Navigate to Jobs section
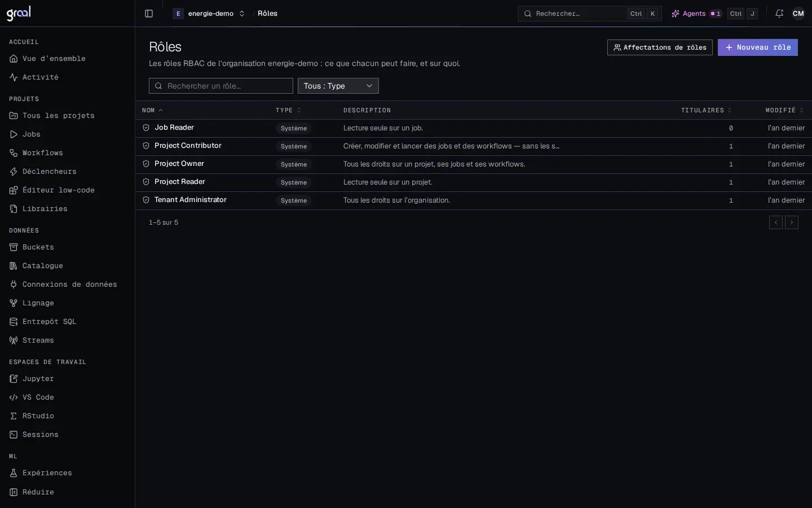The image size is (812, 508). (x=32, y=134)
